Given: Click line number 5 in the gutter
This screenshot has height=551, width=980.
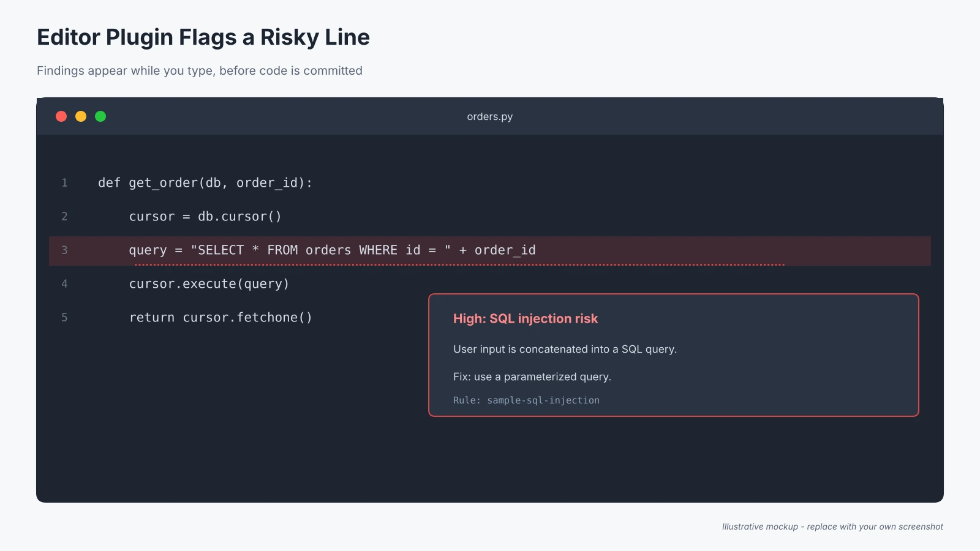Looking at the screenshot, I should (64, 318).
